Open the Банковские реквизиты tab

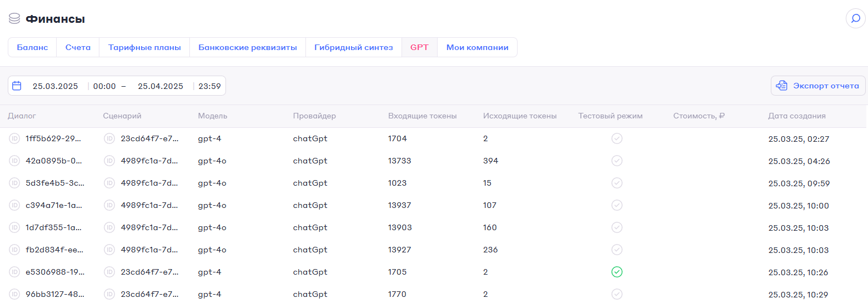[248, 47]
